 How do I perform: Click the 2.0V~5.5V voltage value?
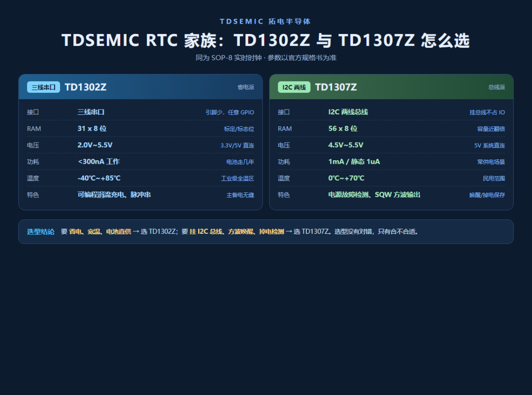pos(95,145)
